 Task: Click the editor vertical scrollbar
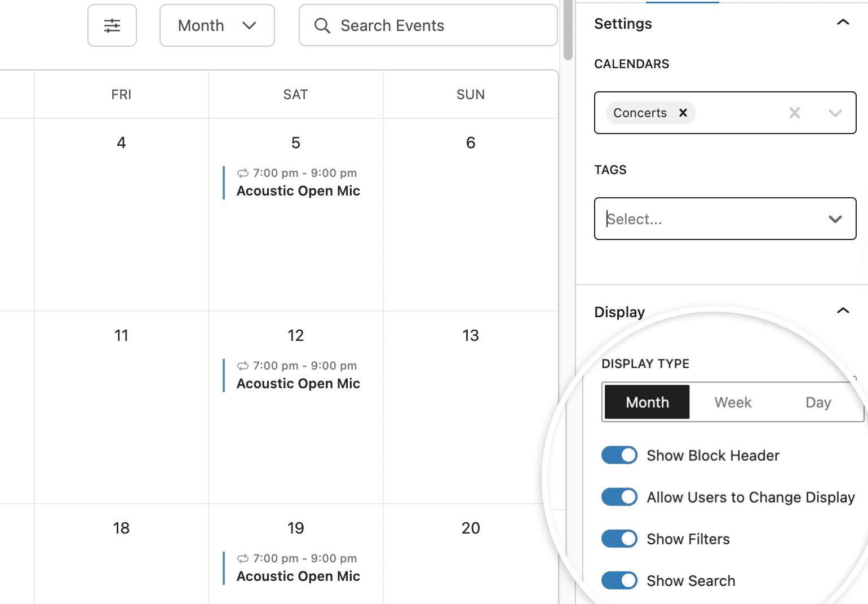click(568, 29)
